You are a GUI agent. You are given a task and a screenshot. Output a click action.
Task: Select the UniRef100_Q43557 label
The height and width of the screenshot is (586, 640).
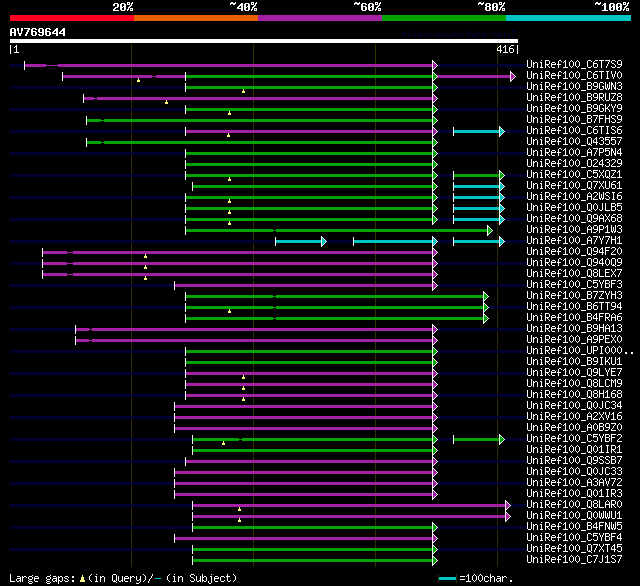[x=574, y=141]
